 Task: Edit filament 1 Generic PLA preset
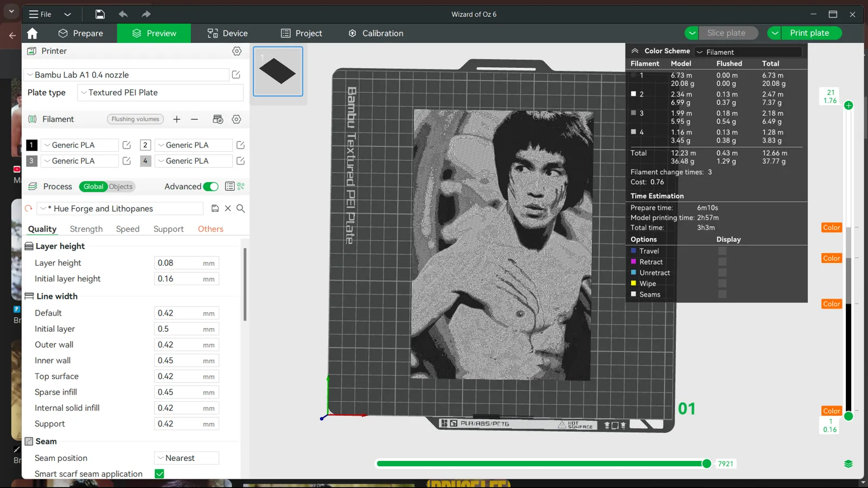(x=126, y=145)
